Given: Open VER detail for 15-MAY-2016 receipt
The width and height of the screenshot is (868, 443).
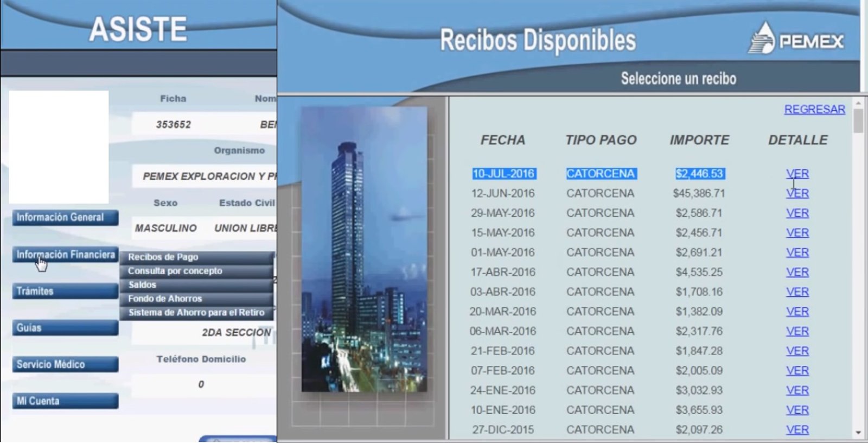Looking at the screenshot, I should point(797,233).
